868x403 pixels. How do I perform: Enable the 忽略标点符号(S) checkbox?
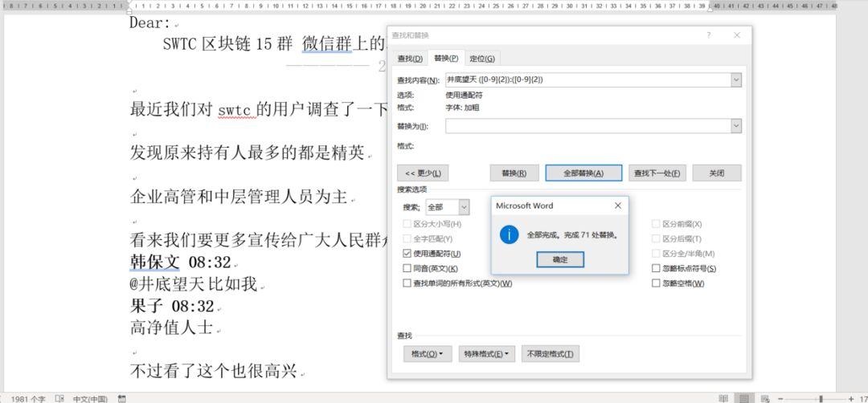point(656,268)
